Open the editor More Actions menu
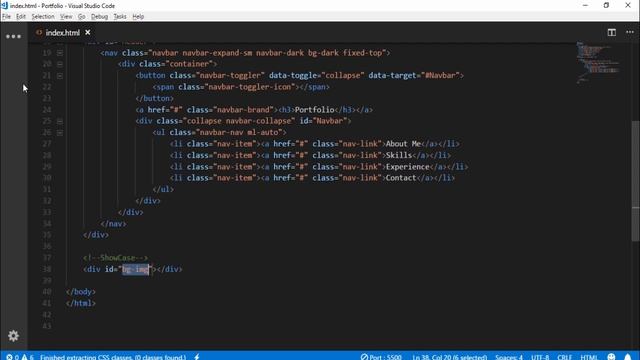This screenshot has height=360, width=640. 630,32
